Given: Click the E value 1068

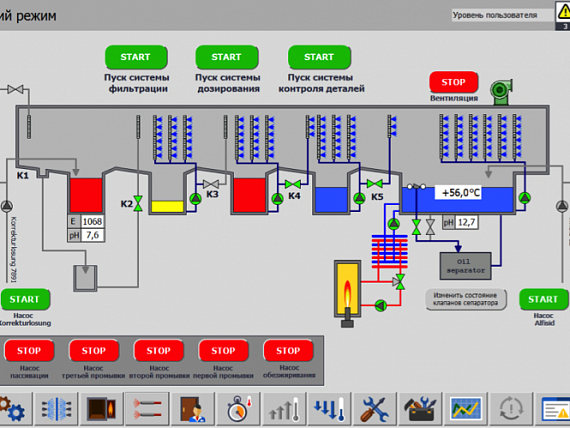Looking at the screenshot, I should click(x=92, y=222).
